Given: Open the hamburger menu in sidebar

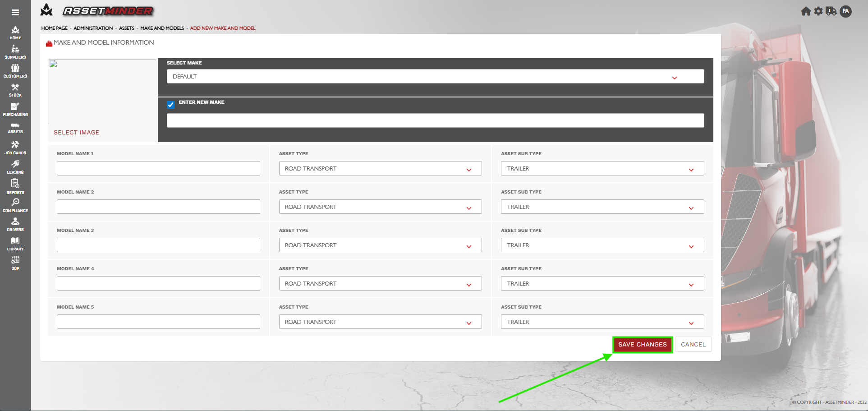Looking at the screenshot, I should tap(15, 12).
